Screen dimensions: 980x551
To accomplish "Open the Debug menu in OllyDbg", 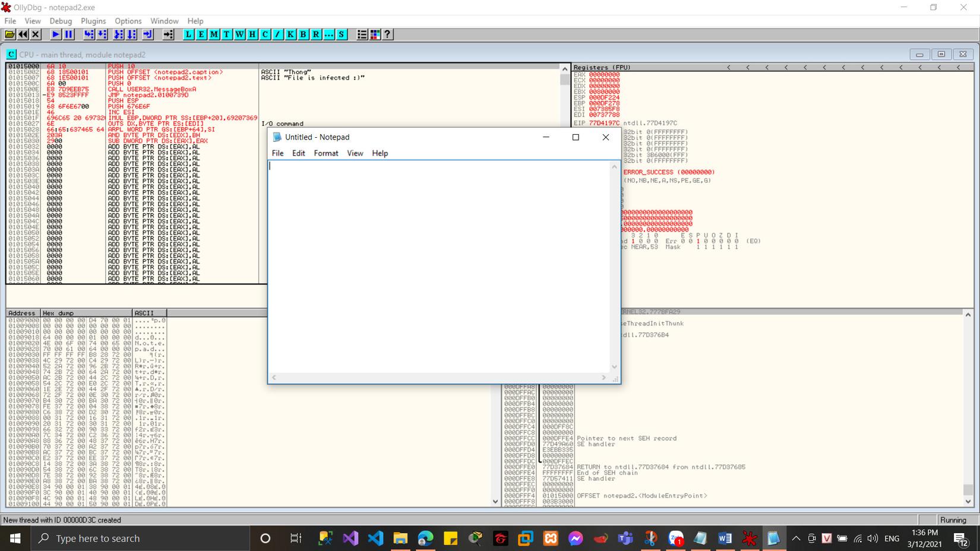I will click(x=61, y=21).
